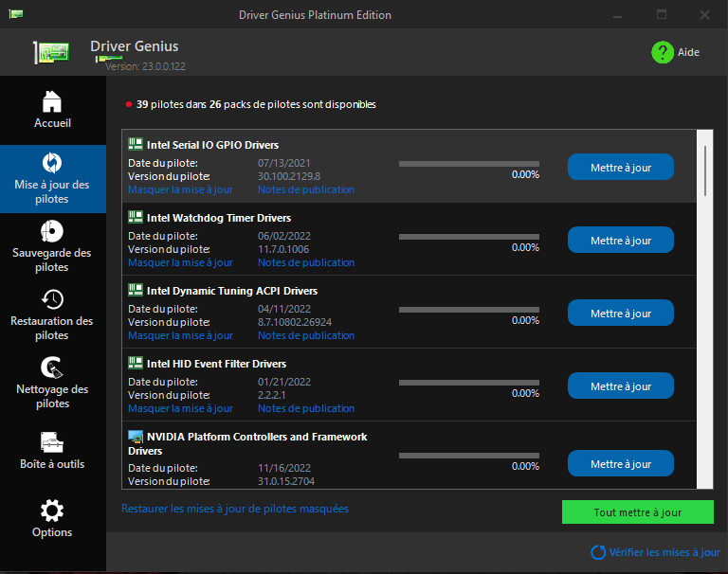Click the Version: 23.0.0.122 label
The height and width of the screenshot is (574, 728).
145,66
